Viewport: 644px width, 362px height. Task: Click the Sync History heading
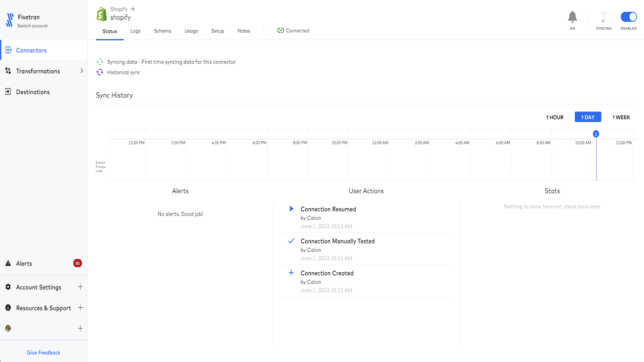114,95
